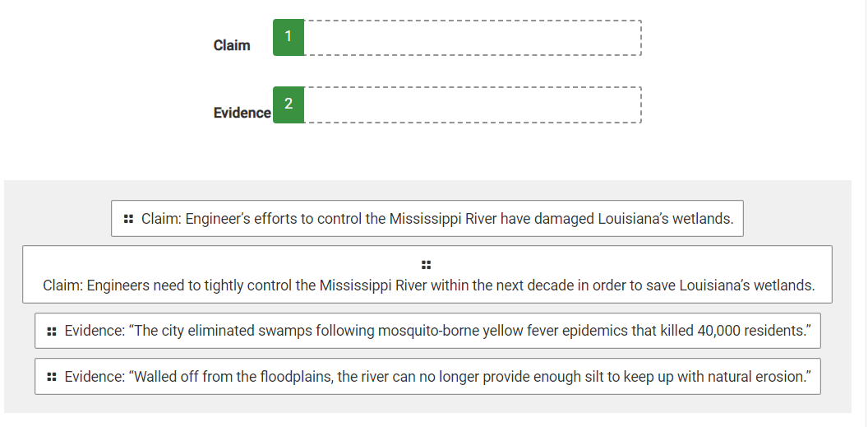
Task: Click the bold "Evidence" label
Action: click(242, 113)
